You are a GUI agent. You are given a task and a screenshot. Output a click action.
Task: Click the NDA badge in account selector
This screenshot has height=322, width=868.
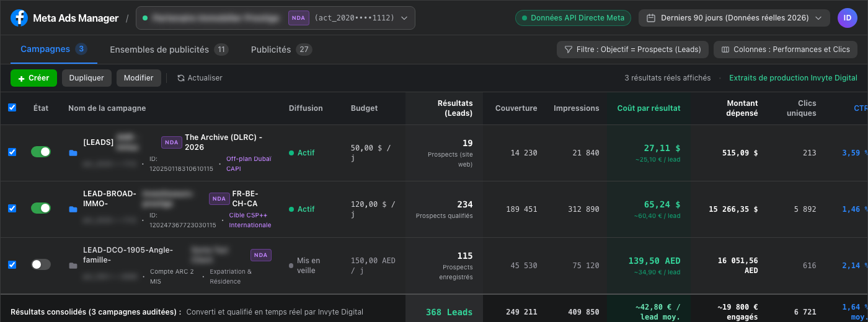298,18
